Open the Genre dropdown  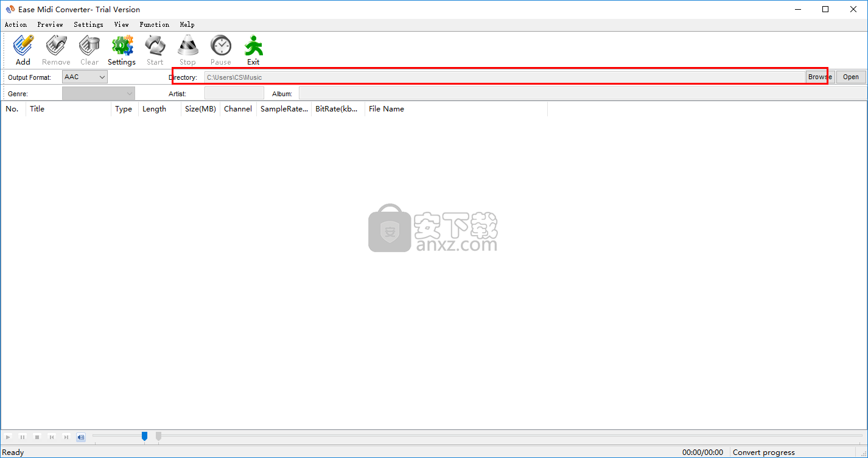99,93
